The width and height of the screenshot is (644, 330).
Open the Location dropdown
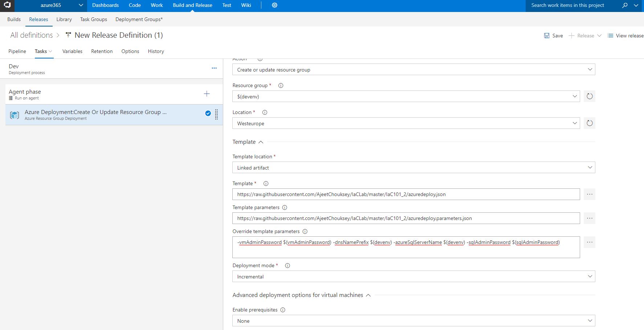coord(406,123)
